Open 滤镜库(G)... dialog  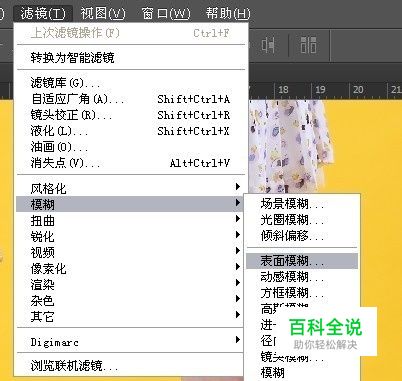tap(131, 83)
